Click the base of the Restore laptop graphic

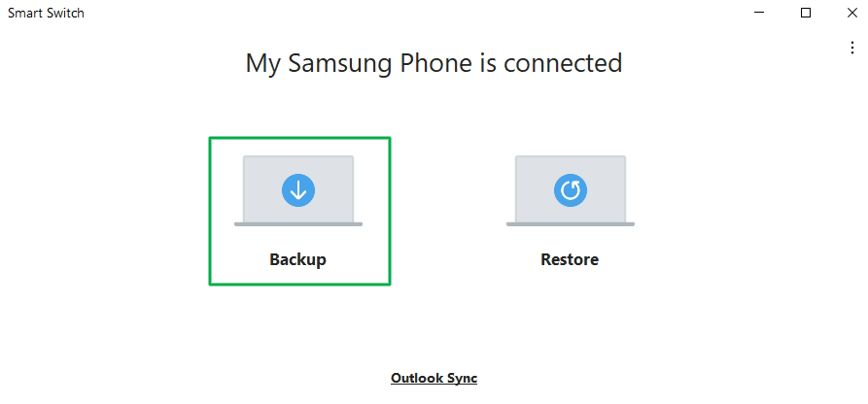point(571,223)
